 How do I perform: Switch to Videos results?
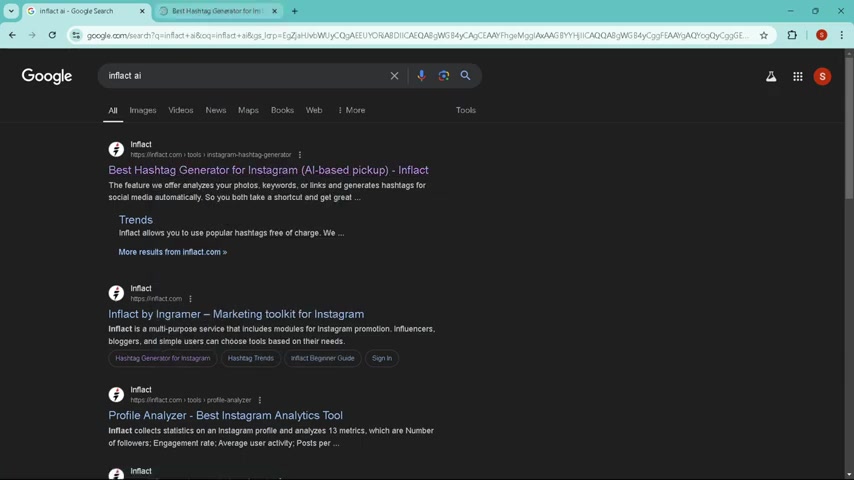click(181, 110)
